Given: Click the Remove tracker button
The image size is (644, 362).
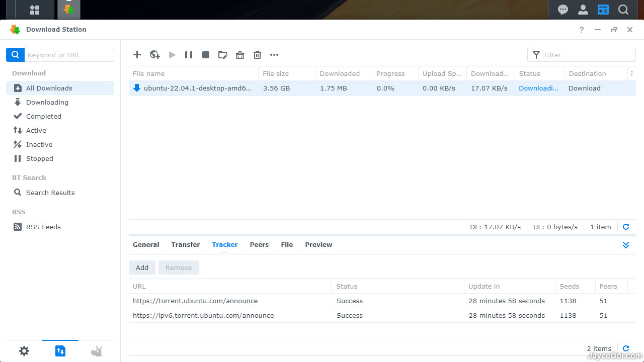Looking at the screenshot, I should tap(179, 267).
